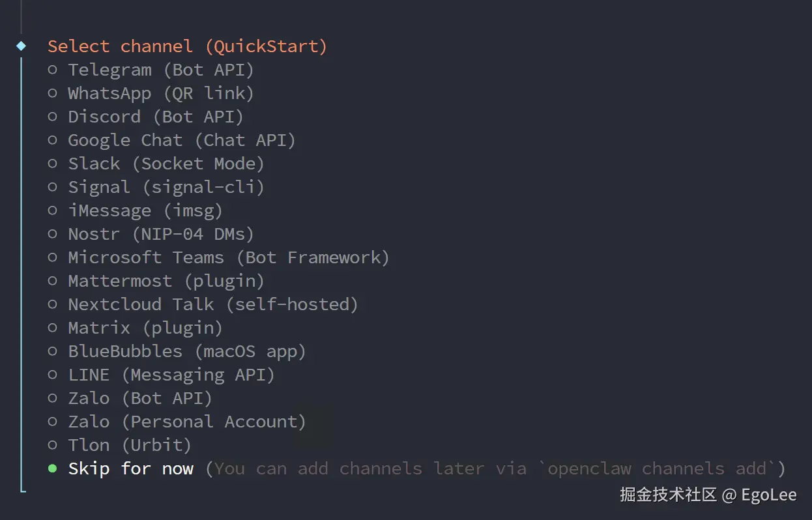
Task: Pick Nostr with NIP-04 DMs
Action: coord(160,234)
